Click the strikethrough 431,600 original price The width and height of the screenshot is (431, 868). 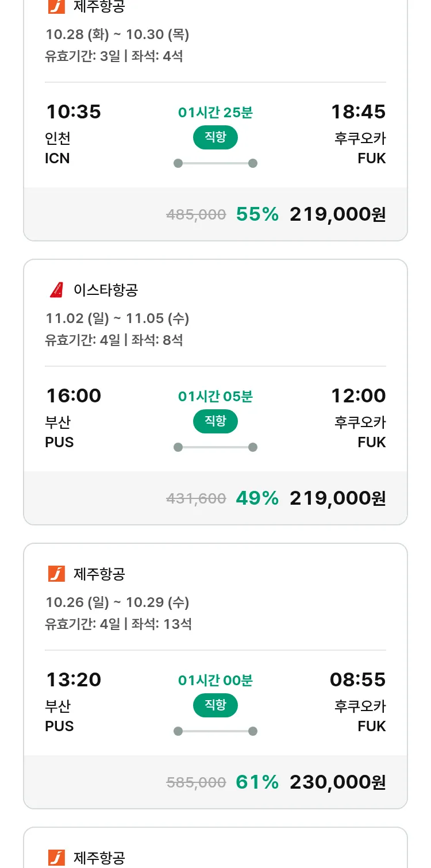click(x=196, y=499)
